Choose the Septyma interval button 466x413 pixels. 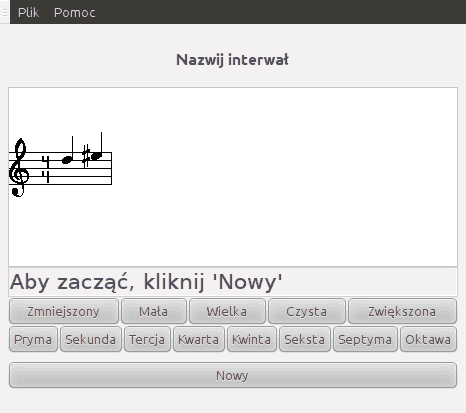tap(365, 339)
